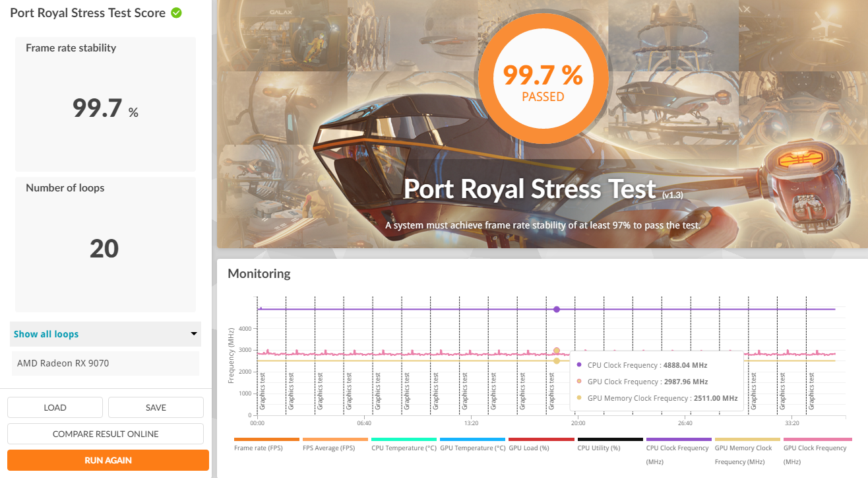Click COMPARE RESULT ONLINE button

pyautogui.click(x=106, y=434)
